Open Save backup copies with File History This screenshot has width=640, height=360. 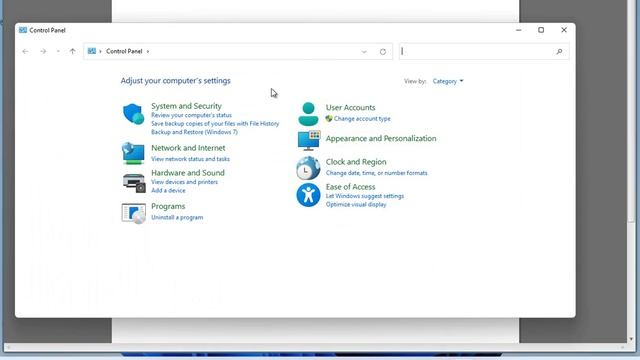point(215,123)
